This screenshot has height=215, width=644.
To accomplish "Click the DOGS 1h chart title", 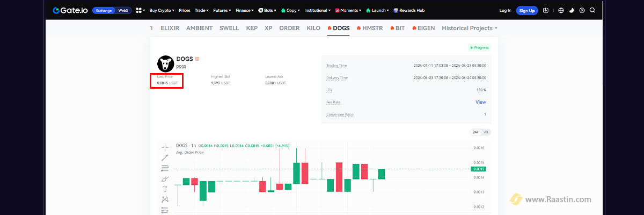I will point(186,146).
